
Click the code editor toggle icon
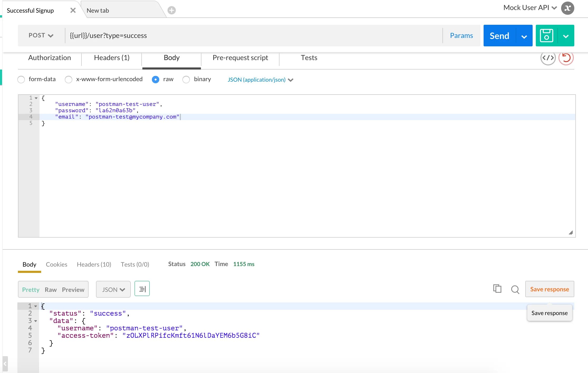548,58
